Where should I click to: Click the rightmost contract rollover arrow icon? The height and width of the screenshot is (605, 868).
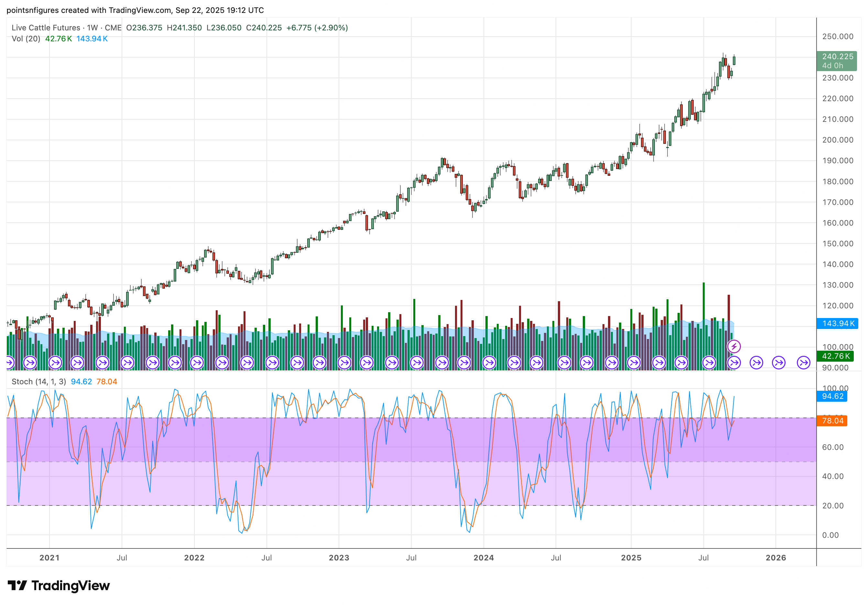(x=803, y=363)
